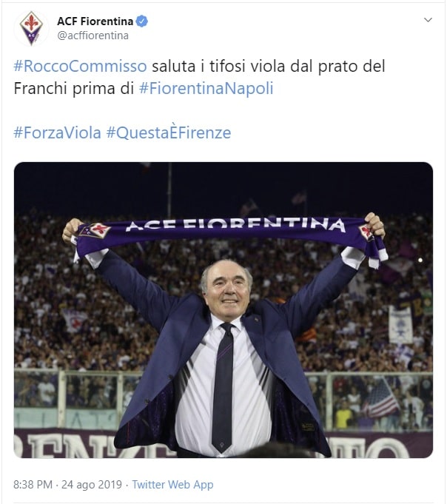Click the ACF Fiorentina crest avatar
Image resolution: width=447 pixels, height=504 pixels.
[31, 28]
